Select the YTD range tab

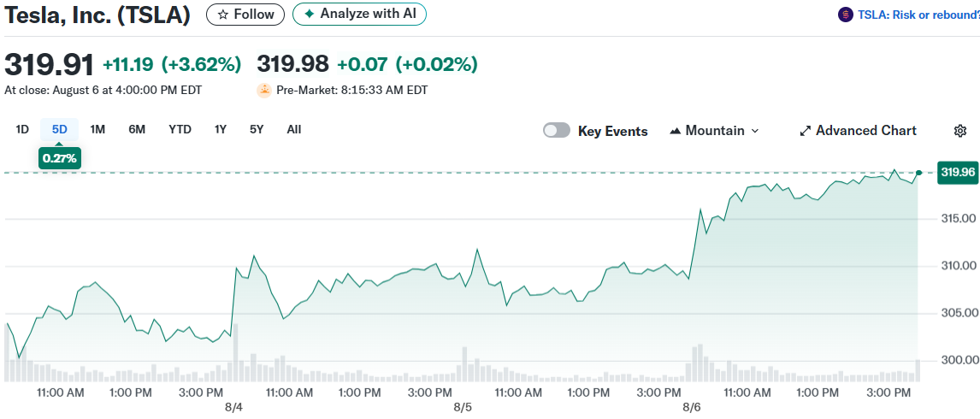[180, 129]
